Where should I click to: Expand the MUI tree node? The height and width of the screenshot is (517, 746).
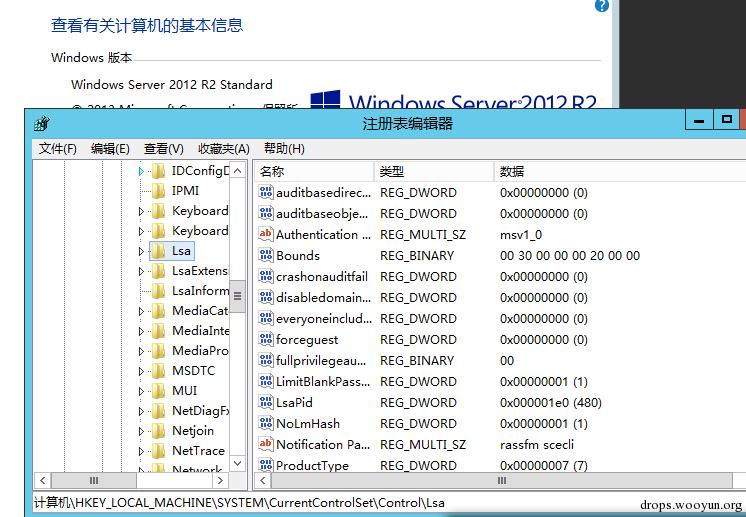tap(141, 391)
